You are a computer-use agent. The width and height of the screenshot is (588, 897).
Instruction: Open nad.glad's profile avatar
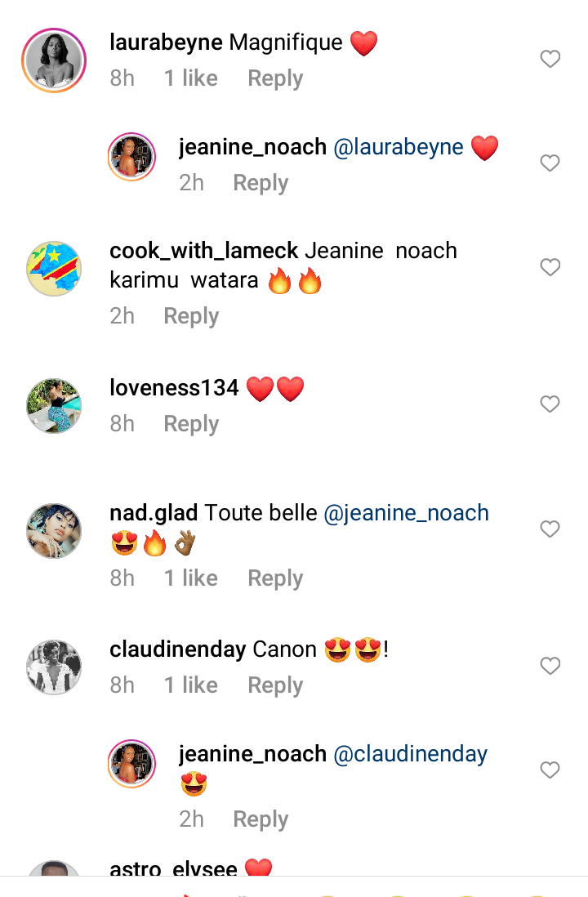pyautogui.click(x=55, y=531)
